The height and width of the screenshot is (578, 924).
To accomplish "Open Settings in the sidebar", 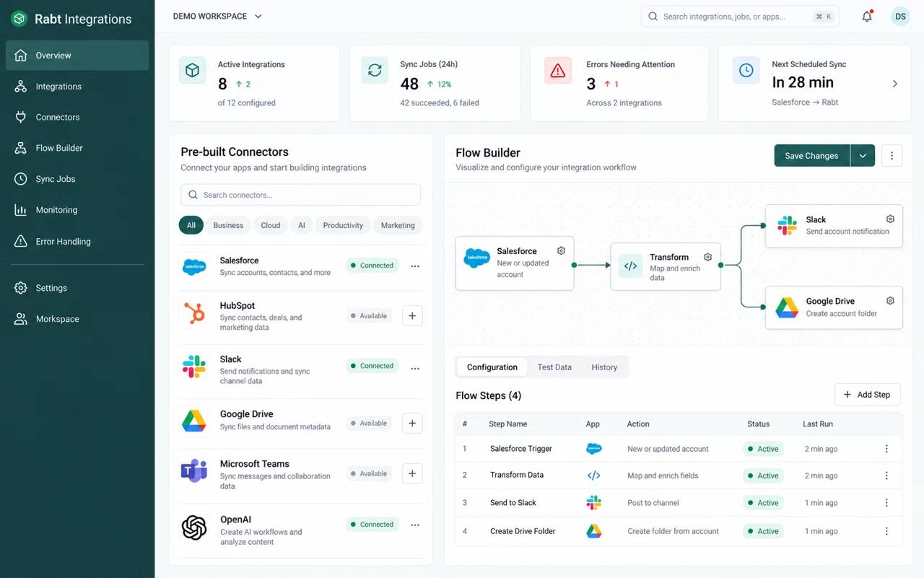I will coord(77,288).
